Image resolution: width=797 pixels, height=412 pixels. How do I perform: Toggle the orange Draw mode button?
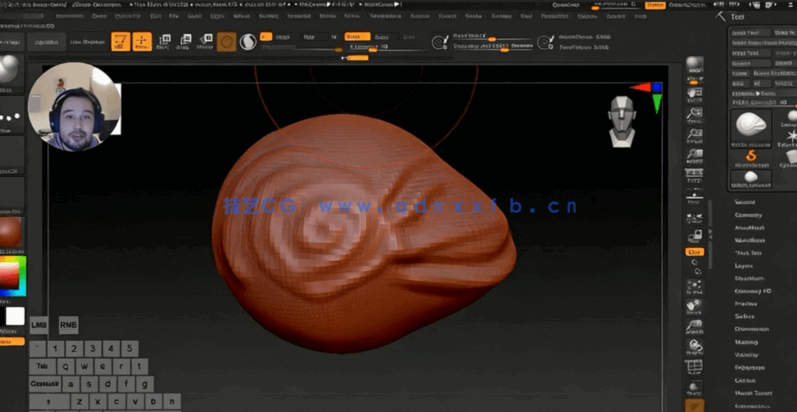(142, 42)
